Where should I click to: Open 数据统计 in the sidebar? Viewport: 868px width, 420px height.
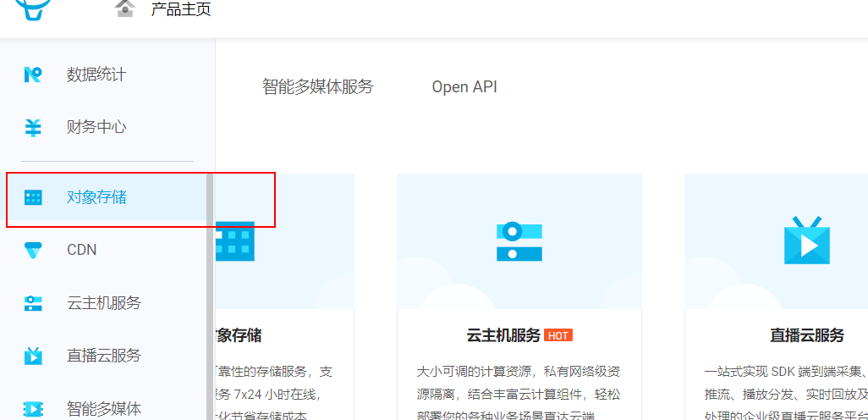[x=96, y=75]
